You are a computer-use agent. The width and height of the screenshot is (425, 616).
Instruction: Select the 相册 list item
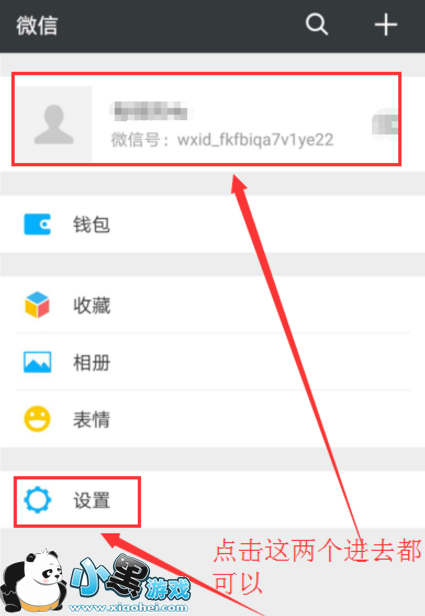(x=212, y=362)
